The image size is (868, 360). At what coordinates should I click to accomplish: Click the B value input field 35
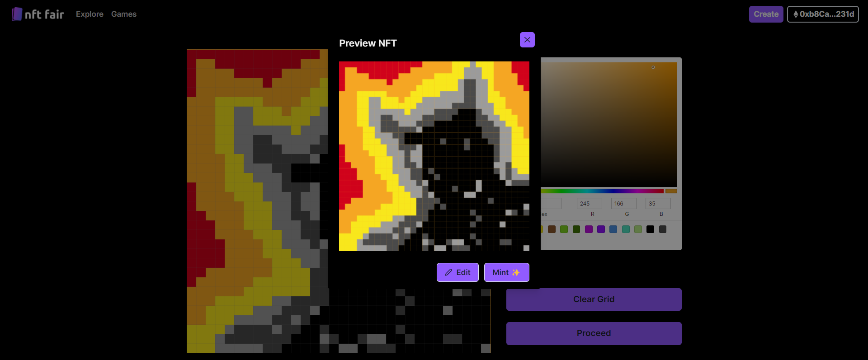658,203
